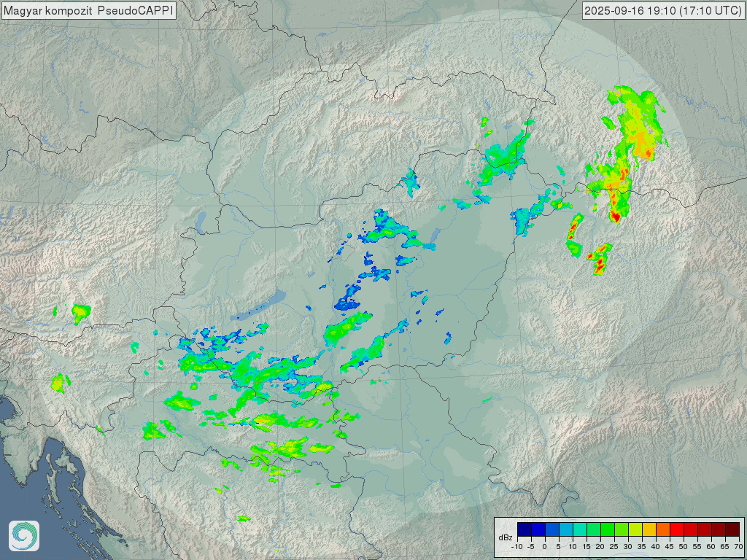Click the 2025-09-16 19:10 (17:10 UTC) timestamp

tap(663, 10)
